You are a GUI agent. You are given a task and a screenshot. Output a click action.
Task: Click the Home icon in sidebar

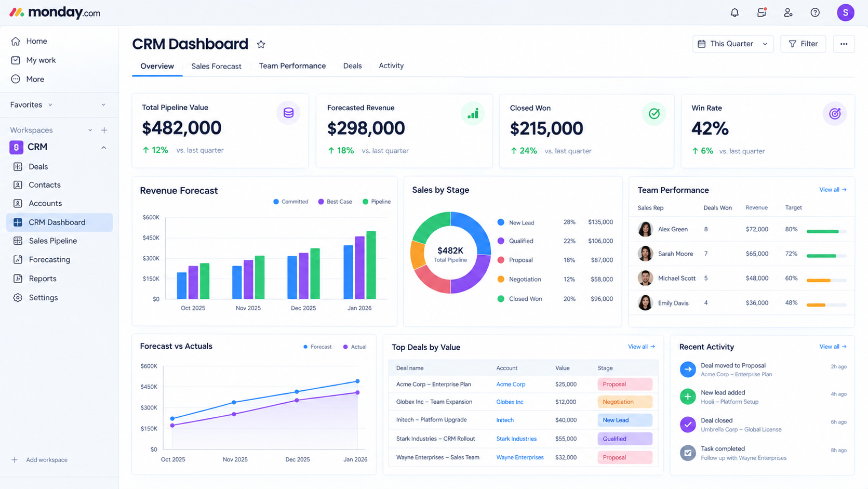click(x=16, y=41)
